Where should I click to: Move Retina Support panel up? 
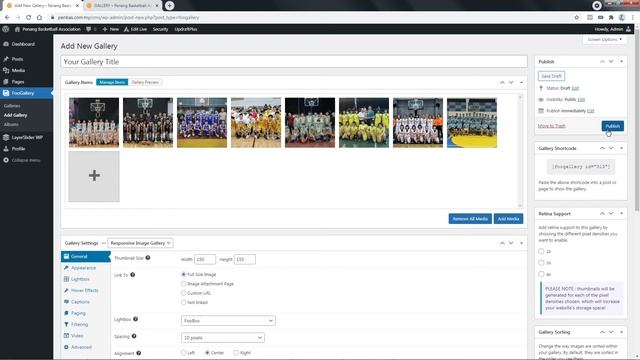602,213
